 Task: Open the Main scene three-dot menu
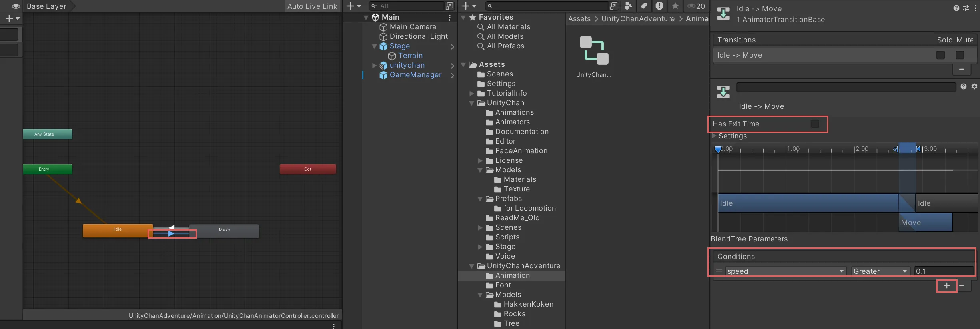coord(449,18)
